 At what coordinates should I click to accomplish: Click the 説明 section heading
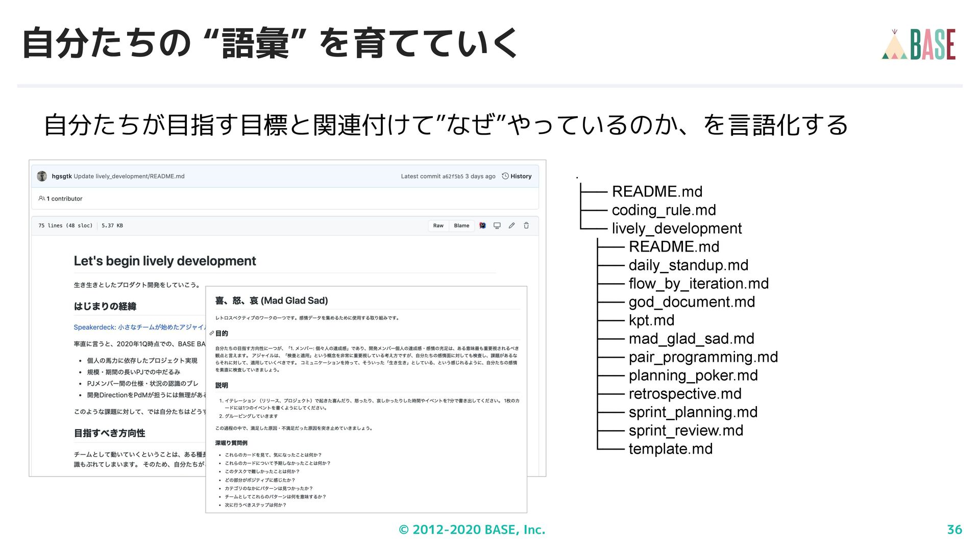pos(222,386)
